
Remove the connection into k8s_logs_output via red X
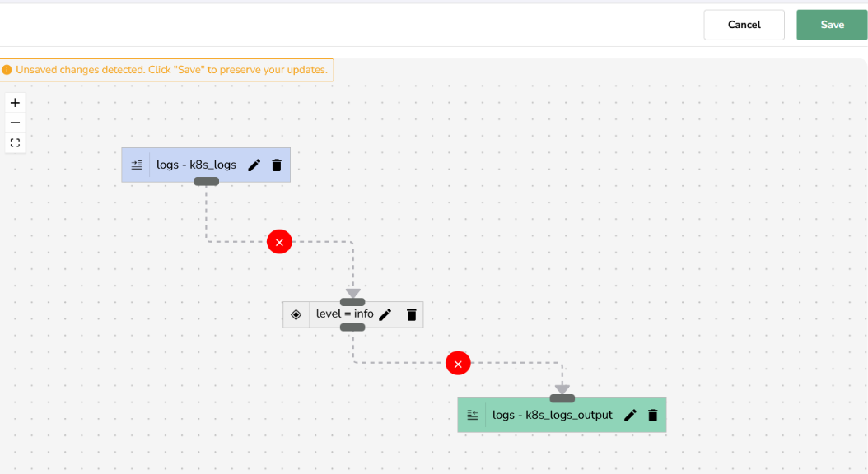[458, 362]
